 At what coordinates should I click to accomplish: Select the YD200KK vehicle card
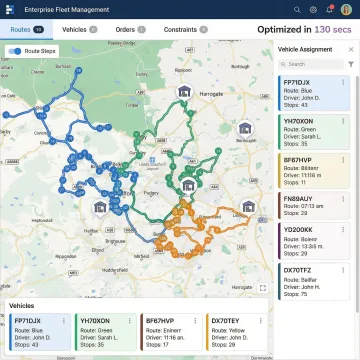pos(314,241)
